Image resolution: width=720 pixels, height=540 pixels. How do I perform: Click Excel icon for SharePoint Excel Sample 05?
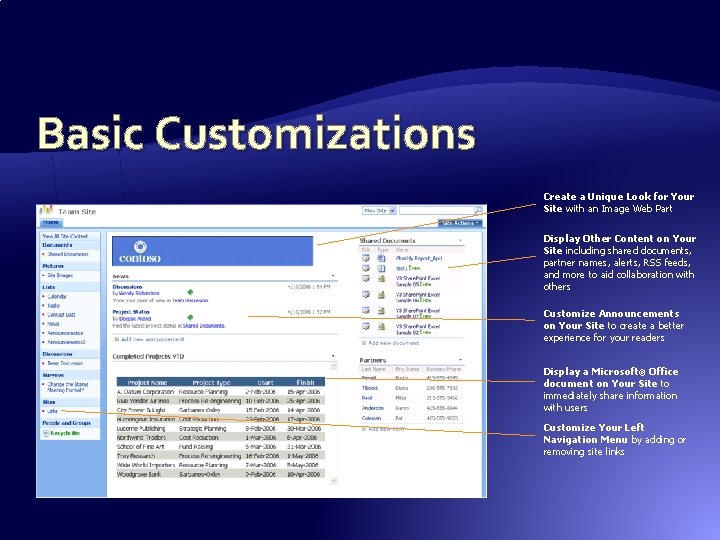(x=381, y=279)
